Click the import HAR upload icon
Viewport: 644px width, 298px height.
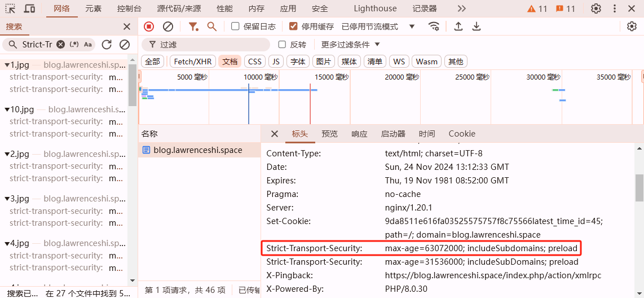458,27
